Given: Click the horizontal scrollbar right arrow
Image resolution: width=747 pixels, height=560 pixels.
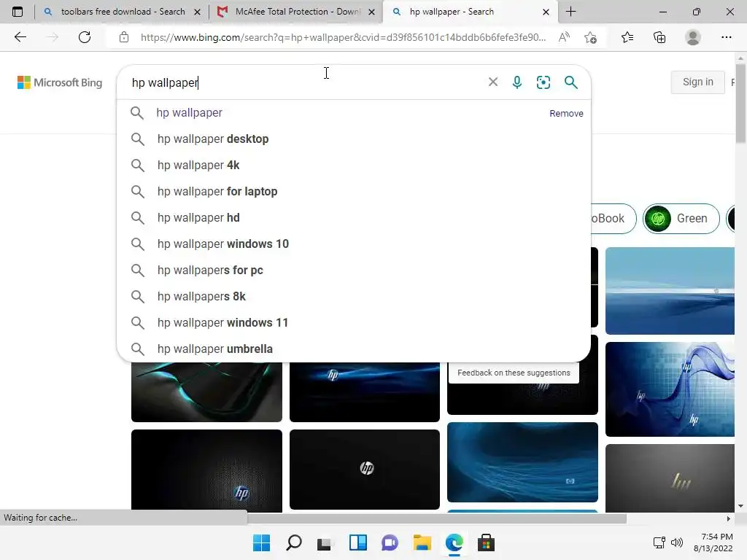Looking at the screenshot, I should click(729, 518).
